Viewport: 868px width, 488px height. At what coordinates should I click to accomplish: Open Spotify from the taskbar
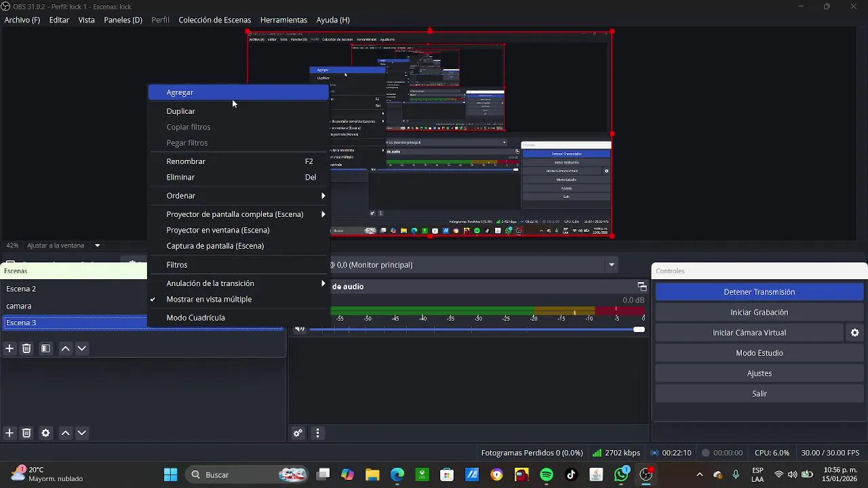click(546, 474)
